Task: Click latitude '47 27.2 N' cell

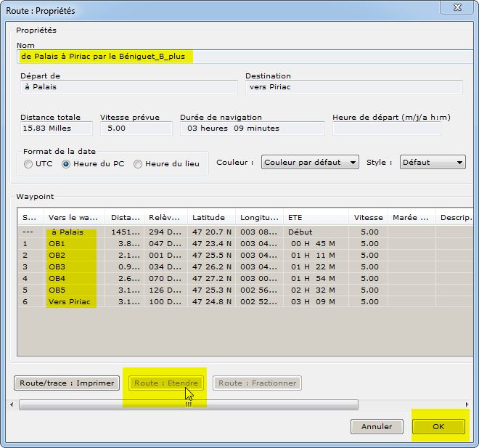Action: (x=212, y=278)
